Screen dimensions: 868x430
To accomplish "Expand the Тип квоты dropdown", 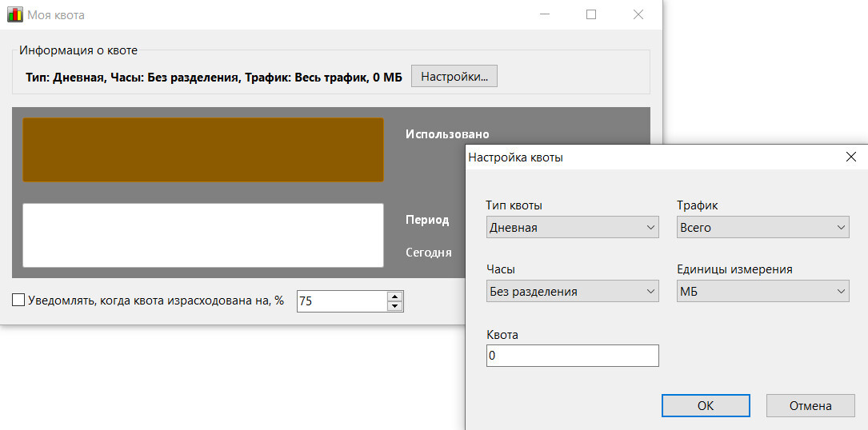I will (x=572, y=227).
